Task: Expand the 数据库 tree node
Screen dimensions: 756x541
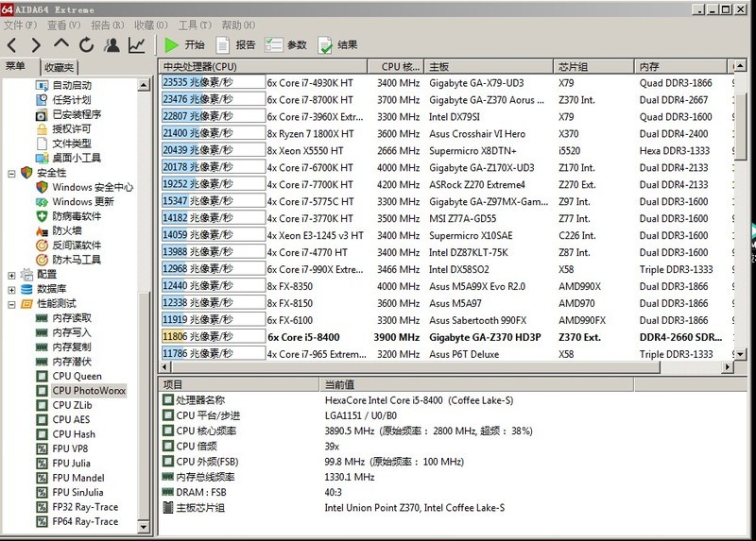Action: click(x=11, y=290)
